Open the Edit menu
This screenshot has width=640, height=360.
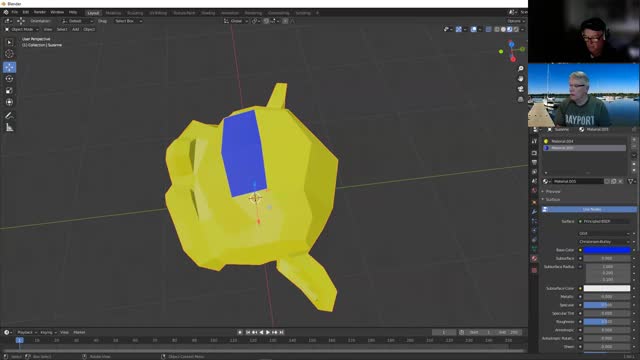coord(26,13)
